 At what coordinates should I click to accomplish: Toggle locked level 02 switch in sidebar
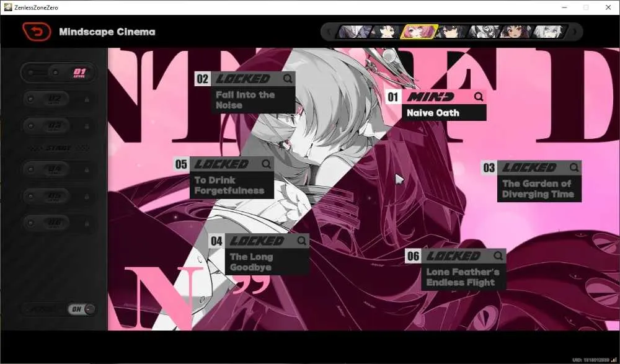tap(46, 99)
